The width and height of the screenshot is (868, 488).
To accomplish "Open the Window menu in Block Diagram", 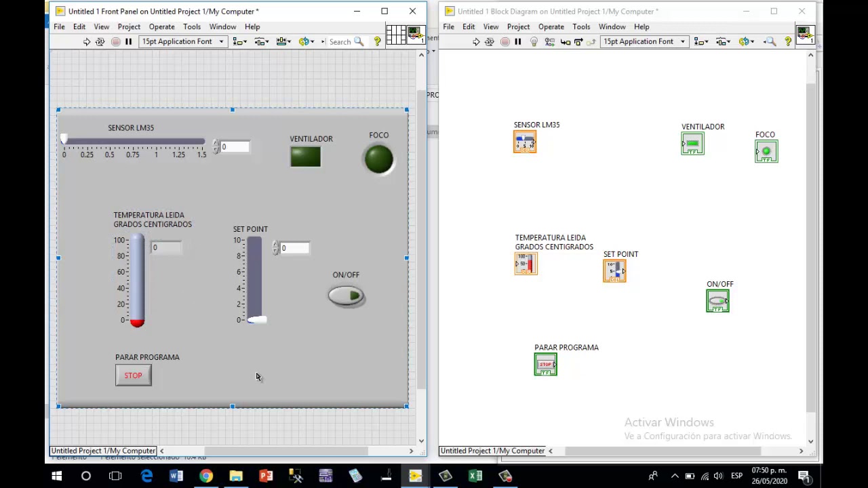I will point(612,27).
